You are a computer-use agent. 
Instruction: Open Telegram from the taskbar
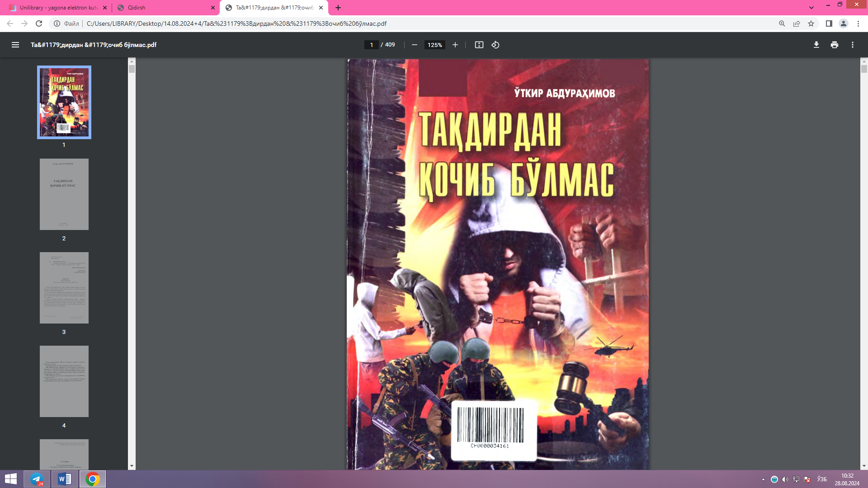(x=37, y=479)
